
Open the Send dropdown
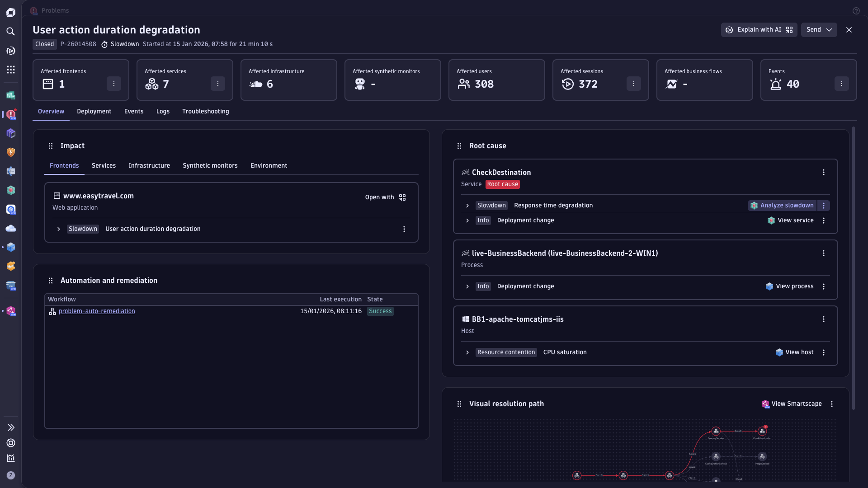[x=819, y=30]
